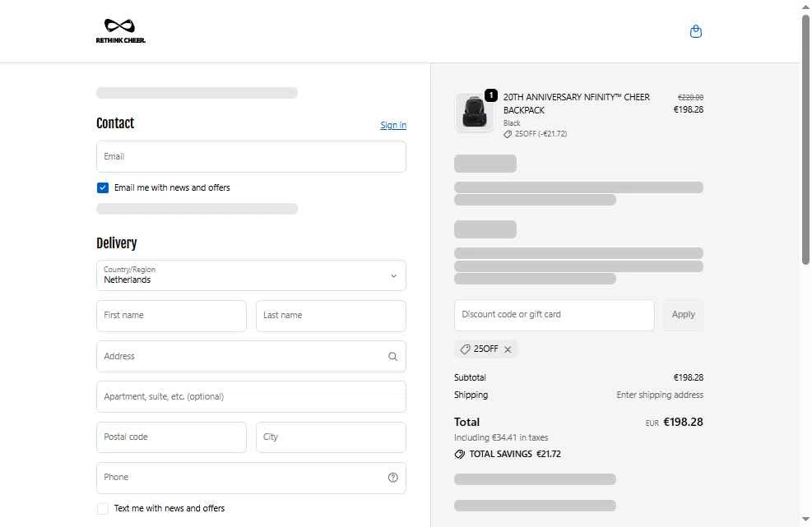812x527 pixels.
Task: Focus the Email input field
Action: (x=251, y=156)
